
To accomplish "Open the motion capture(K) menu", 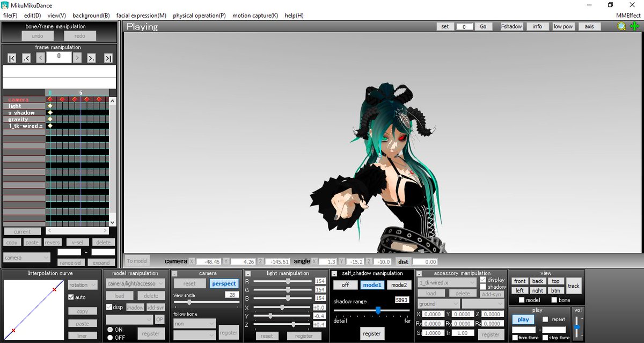I will [x=255, y=16].
